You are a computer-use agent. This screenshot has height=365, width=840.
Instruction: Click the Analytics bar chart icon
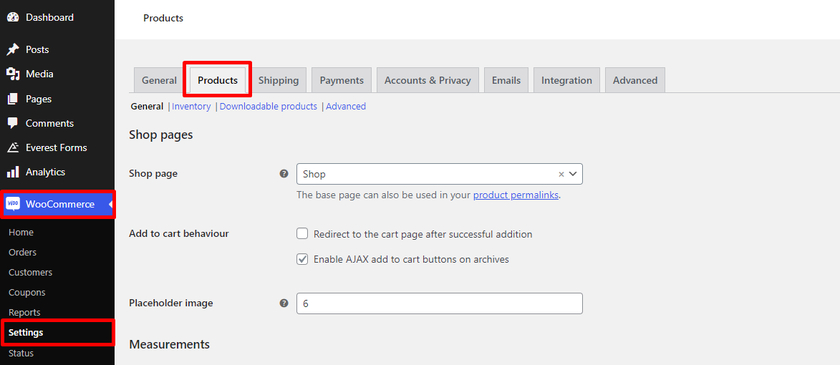13,172
